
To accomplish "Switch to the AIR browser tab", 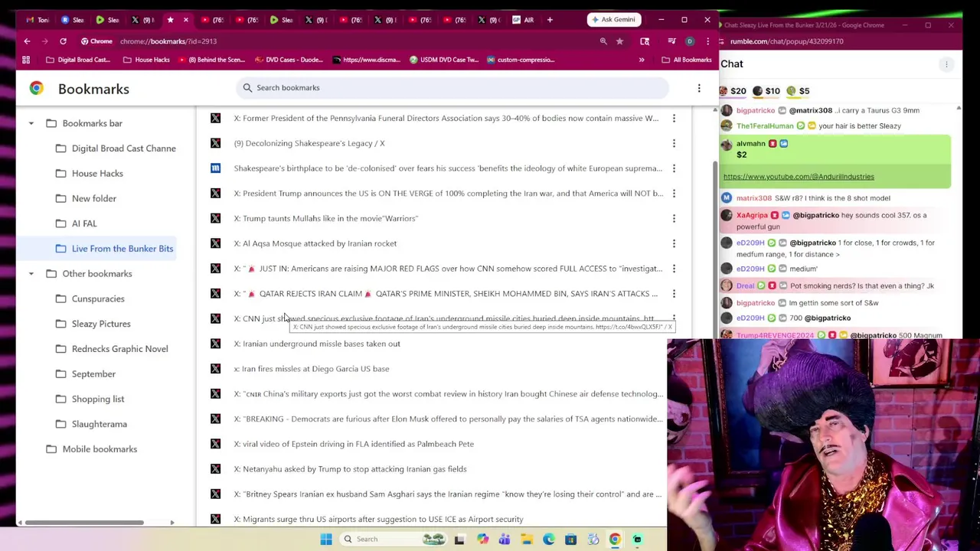I will 524,20.
